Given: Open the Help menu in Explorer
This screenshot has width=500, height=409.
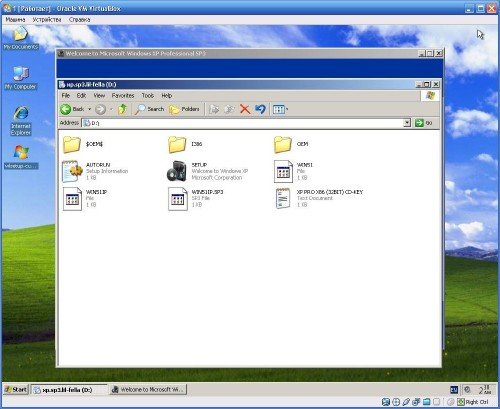Looking at the screenshot, I should pyautogui.click(x=166, y=95).
